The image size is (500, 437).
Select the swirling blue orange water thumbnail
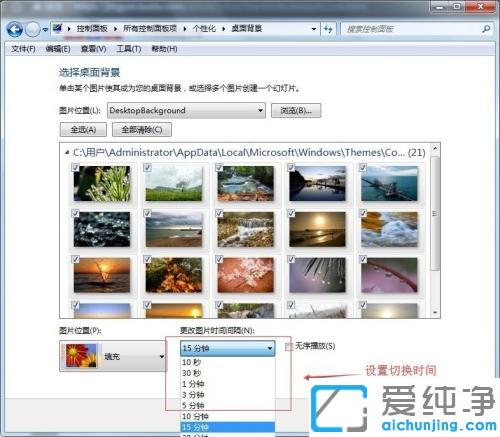click(x=389, y=229)
